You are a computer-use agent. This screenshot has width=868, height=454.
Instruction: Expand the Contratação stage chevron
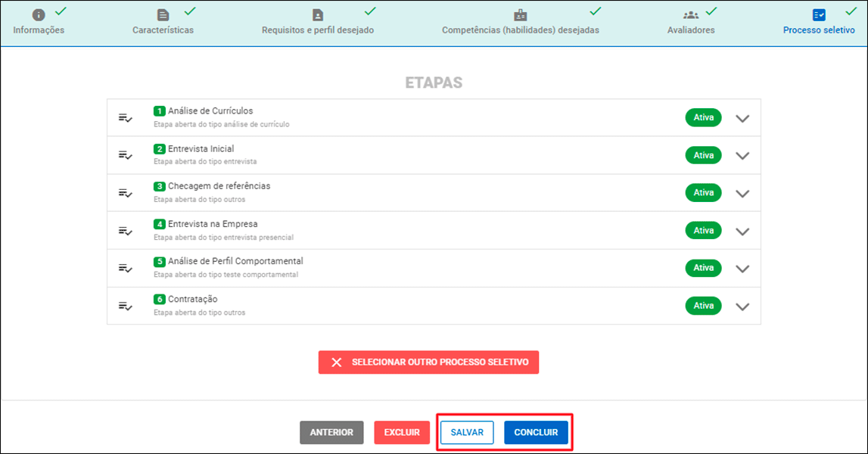coord(742,306)
